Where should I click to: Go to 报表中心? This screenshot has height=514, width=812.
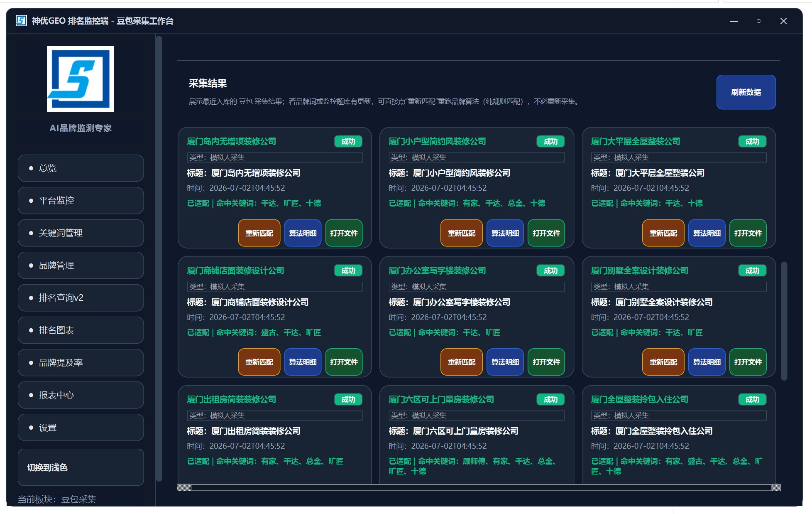tap(81, 395)
